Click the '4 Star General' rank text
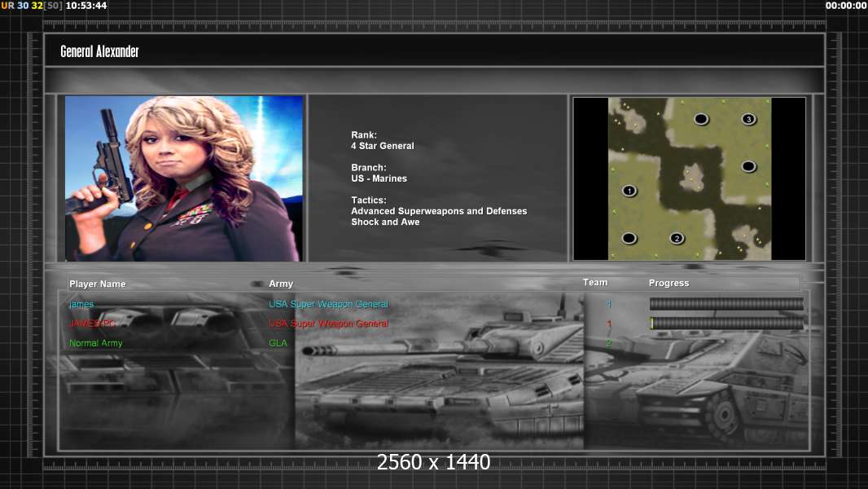This screenshot has width=868, height=489. (x=383, y=146)
